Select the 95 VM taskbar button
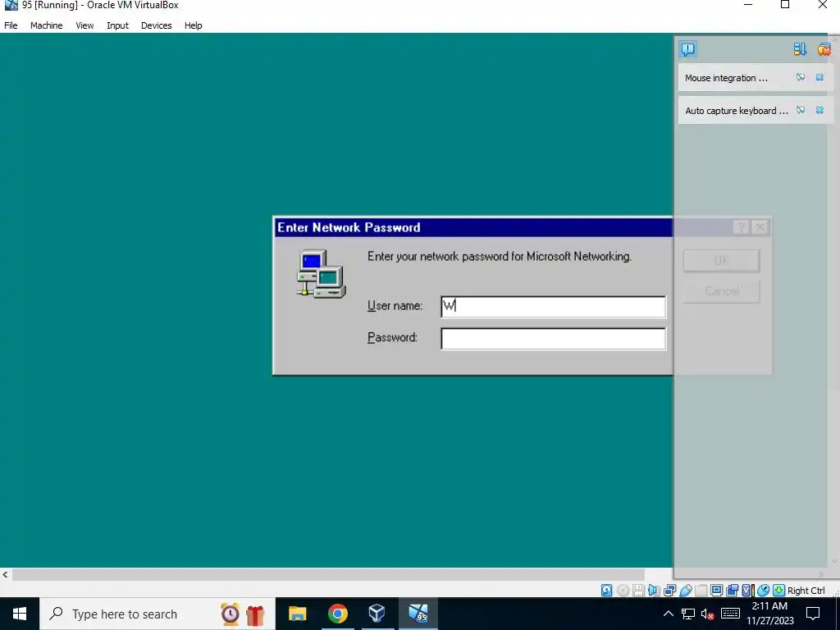This screenshot has height=630, width=840. (x=418, y=614)
